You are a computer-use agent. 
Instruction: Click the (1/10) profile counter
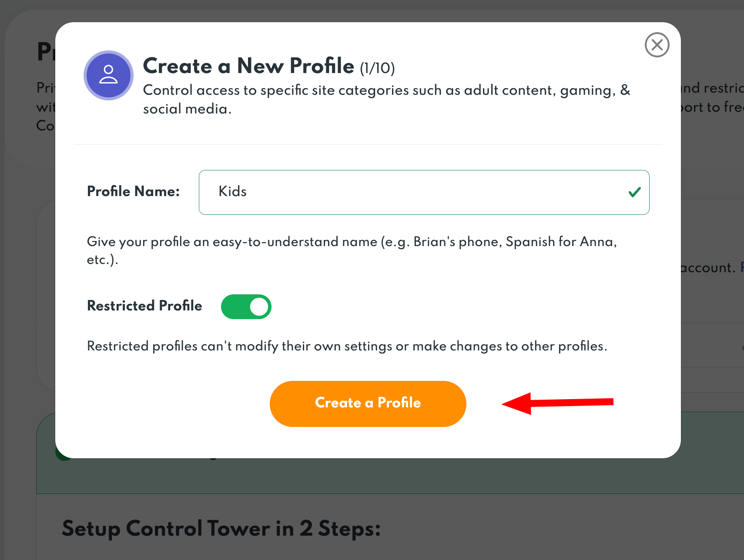(377, 68)
